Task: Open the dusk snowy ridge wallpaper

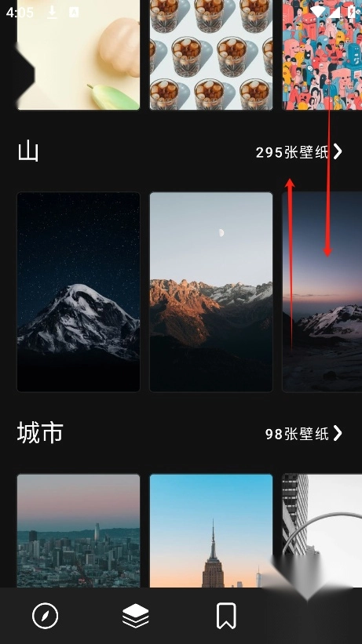Action: (x=322, y=292)
